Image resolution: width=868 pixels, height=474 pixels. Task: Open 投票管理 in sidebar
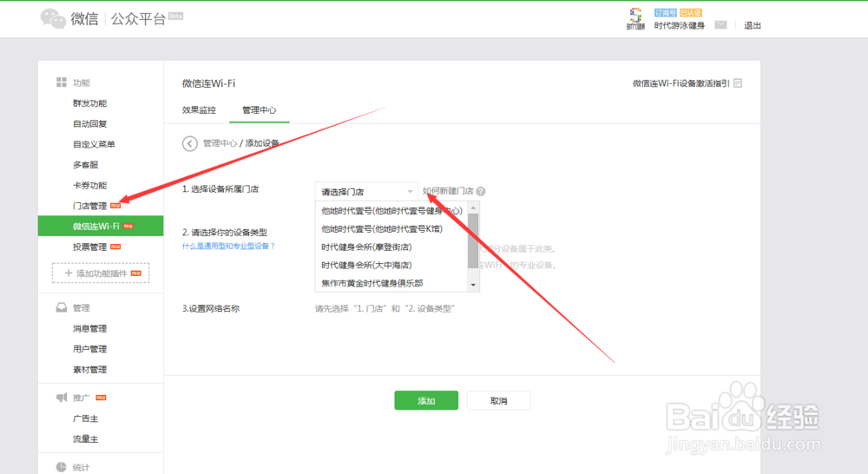pos(89,247)
